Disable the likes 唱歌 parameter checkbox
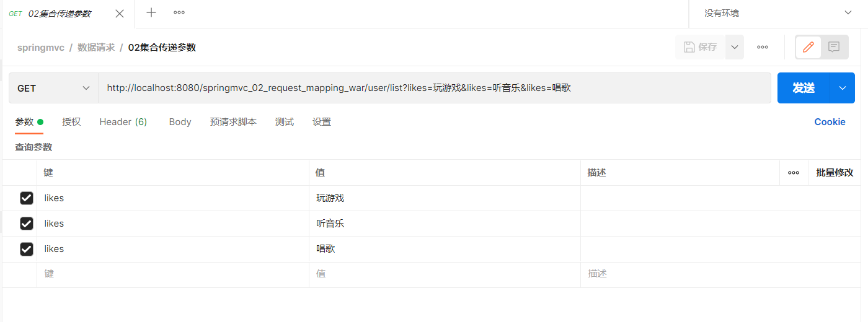This screenshot has height=322, width=868. click(27, 249)
